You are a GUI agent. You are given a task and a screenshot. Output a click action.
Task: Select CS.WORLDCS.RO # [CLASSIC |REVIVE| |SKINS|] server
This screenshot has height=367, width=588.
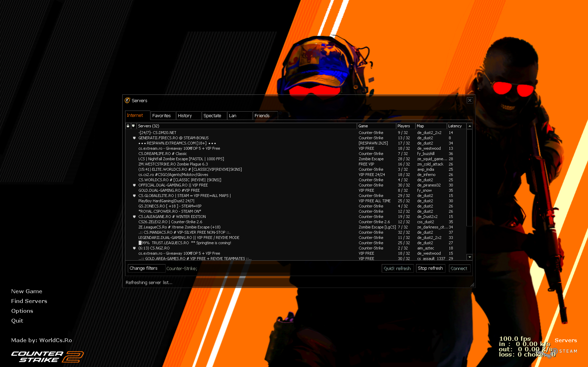(296, 180)
